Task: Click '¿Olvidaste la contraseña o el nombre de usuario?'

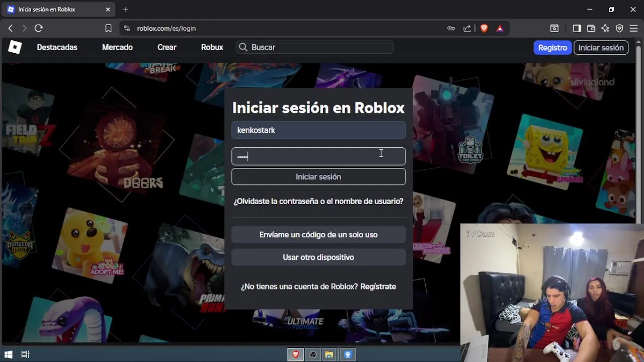Action: [318, 201]
